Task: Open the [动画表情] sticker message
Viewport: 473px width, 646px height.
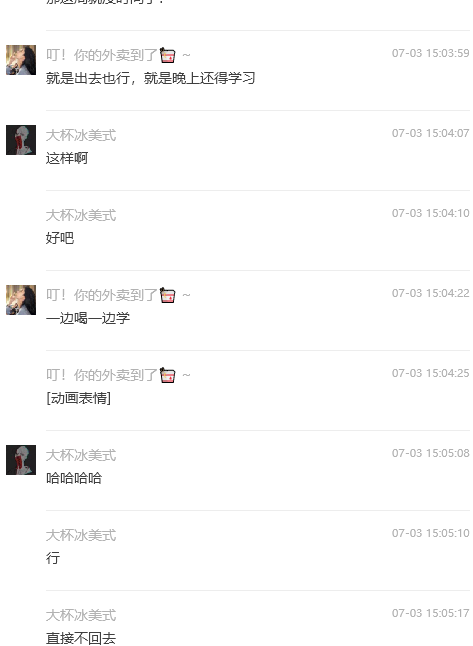Action: pyautogui.click(x=78, y=398)
